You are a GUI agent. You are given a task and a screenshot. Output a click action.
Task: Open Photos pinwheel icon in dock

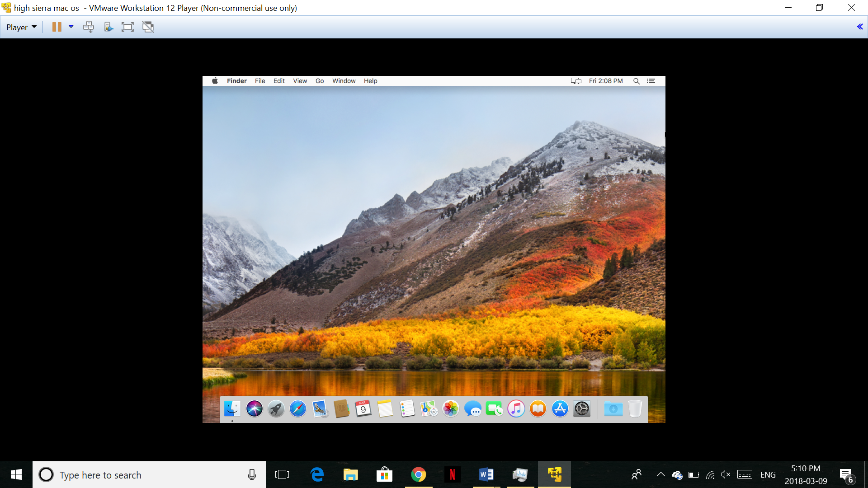[451, 409]
